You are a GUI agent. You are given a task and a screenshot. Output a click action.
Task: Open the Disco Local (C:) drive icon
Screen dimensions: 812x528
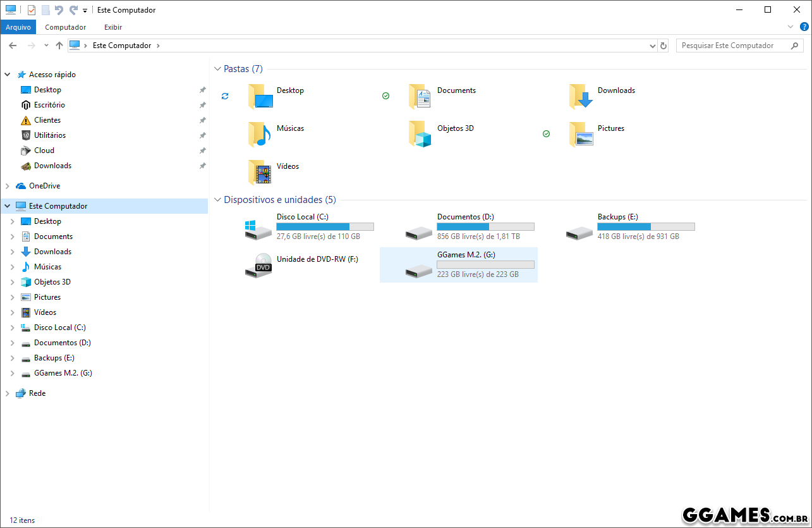(x=258, y=230)
